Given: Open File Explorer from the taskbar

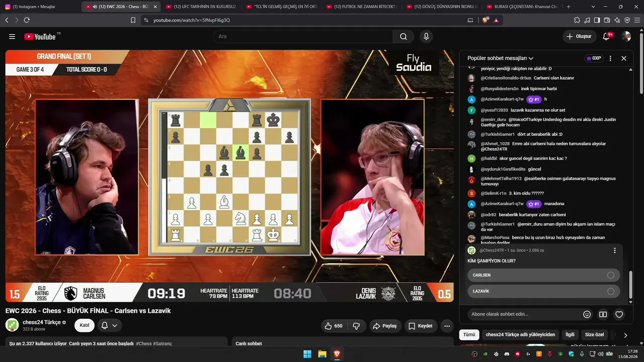Looking at the screenshot, I should [322, 354].
